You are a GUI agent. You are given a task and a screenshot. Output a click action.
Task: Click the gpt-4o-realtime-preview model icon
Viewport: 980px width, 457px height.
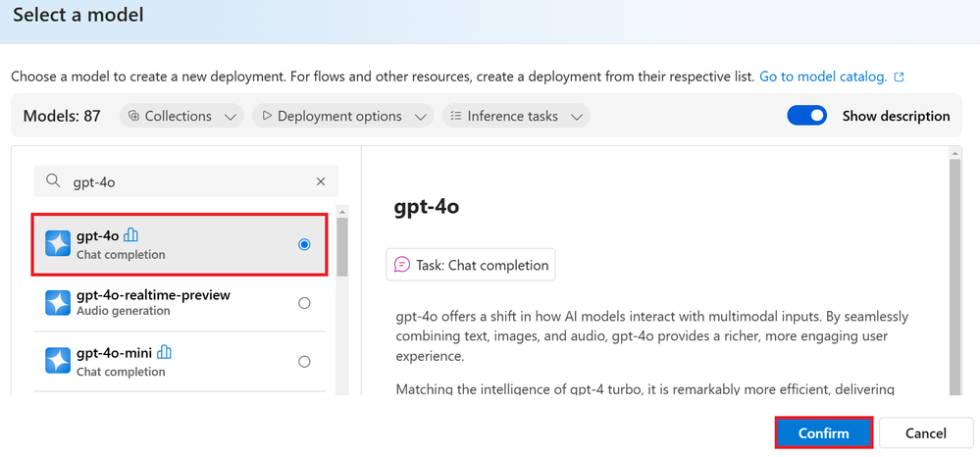point(58,303)
